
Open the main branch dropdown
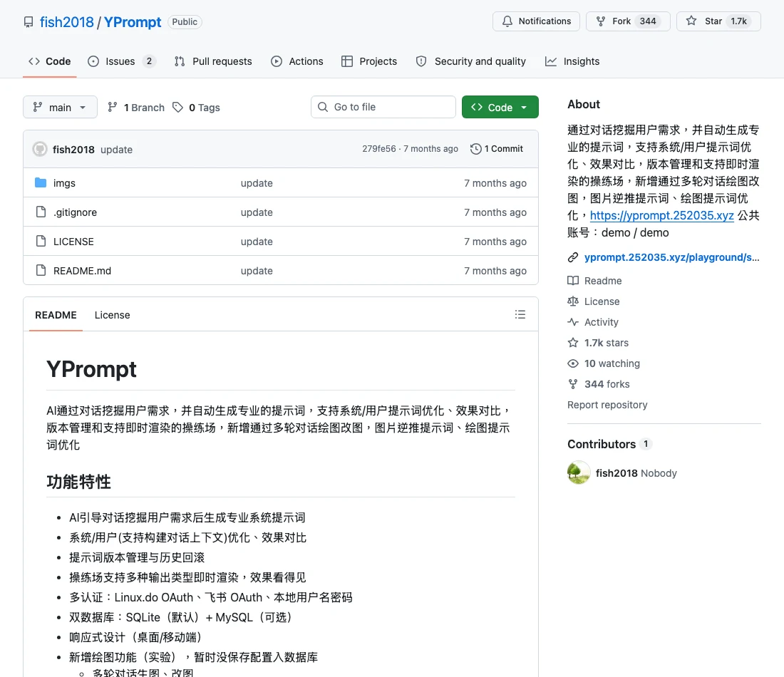coord(60,107)
